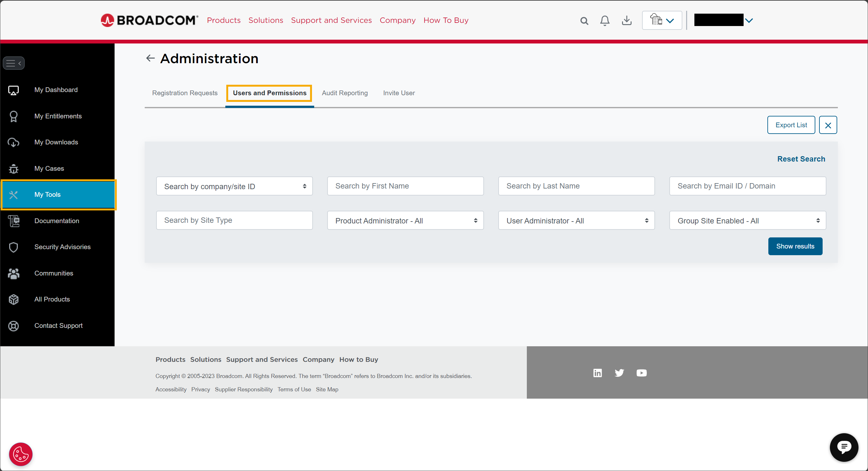Click footer Terms of Use link
Viewport: 868px width, 471px height.
294,389
